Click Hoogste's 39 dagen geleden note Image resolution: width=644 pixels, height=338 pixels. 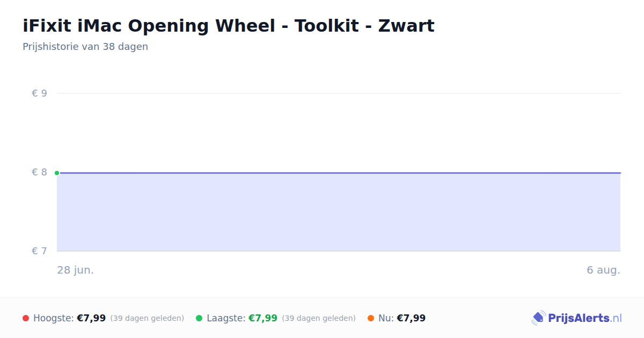147,318
